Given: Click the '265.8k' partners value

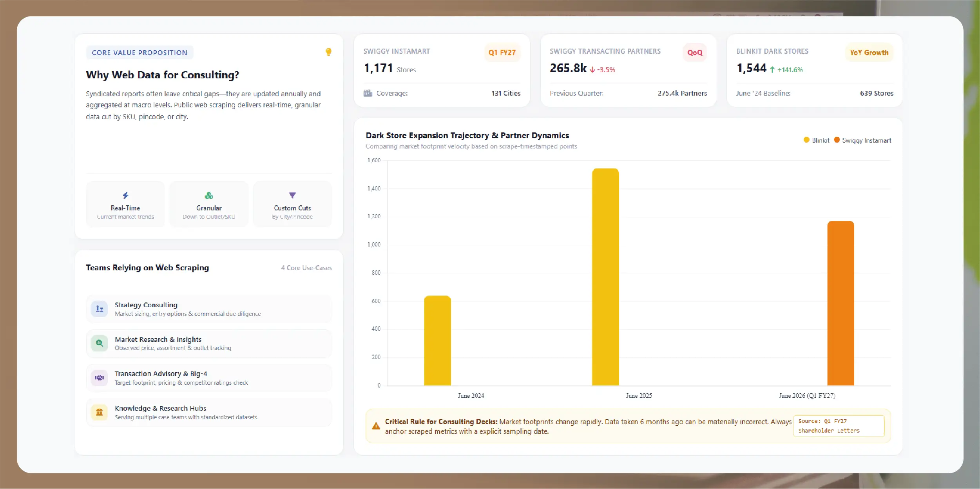Looking at the screenshot, I should coord(568,68).
